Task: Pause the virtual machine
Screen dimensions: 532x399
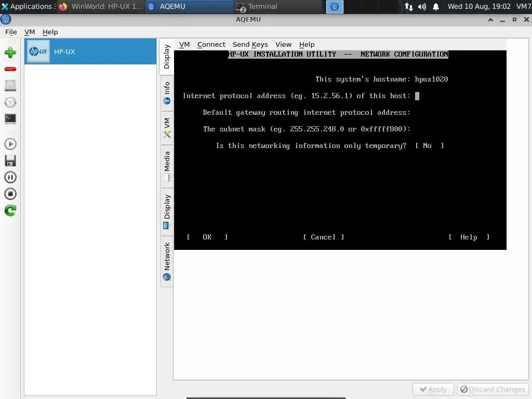Action: tap(10, 177)
